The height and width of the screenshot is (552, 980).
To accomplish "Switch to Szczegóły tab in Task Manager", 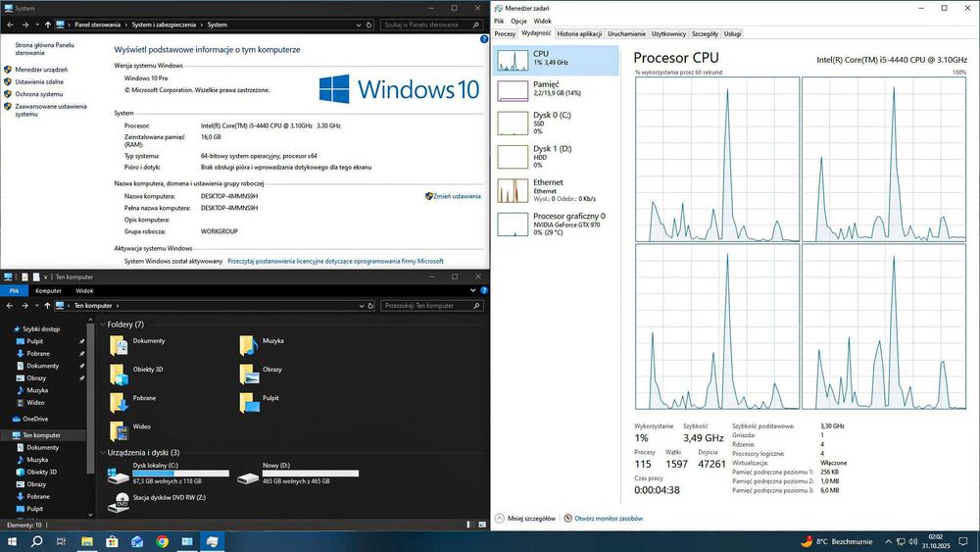I will 705,33.
